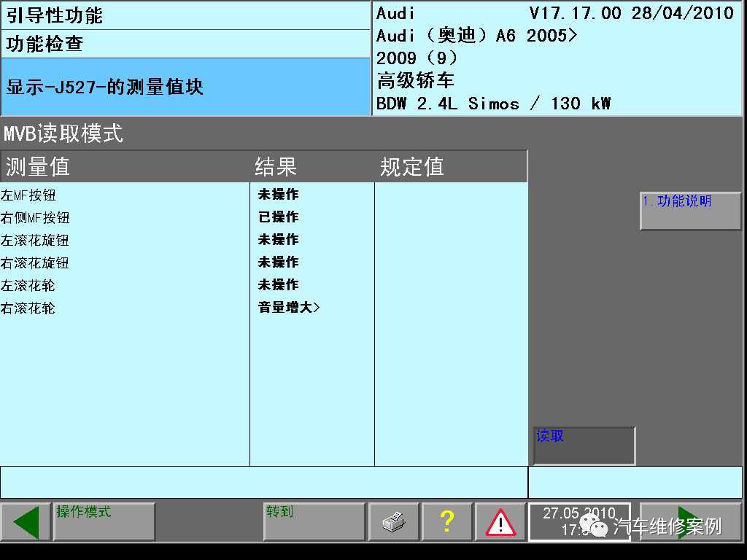This screenshot has width=747, height=560.
Task: Click the 音量增大> result value
Action: (289, 308)
